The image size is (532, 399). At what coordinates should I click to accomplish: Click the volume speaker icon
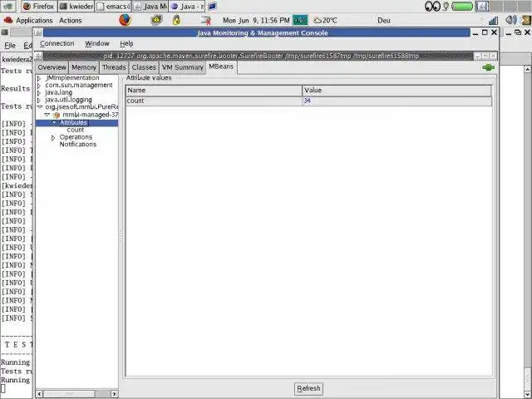510,20
